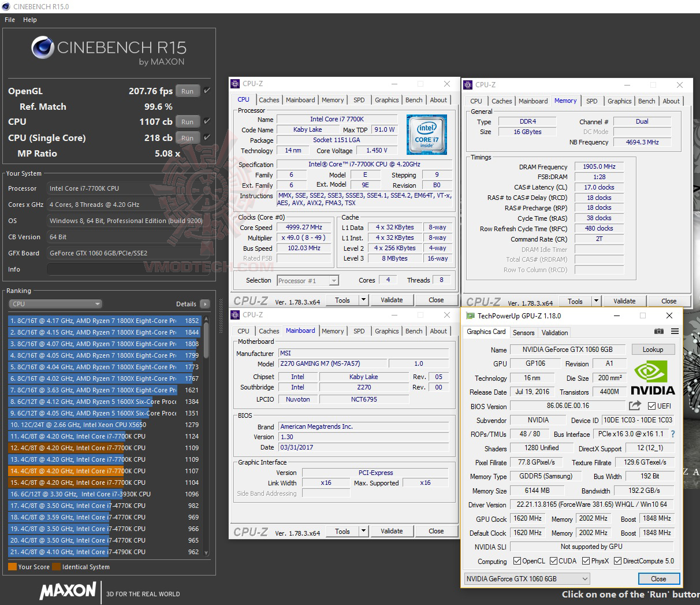Click the Lookup button in GPU-Z
The width and height of the screenshot is (700, 605).
[x=653, y=350]
